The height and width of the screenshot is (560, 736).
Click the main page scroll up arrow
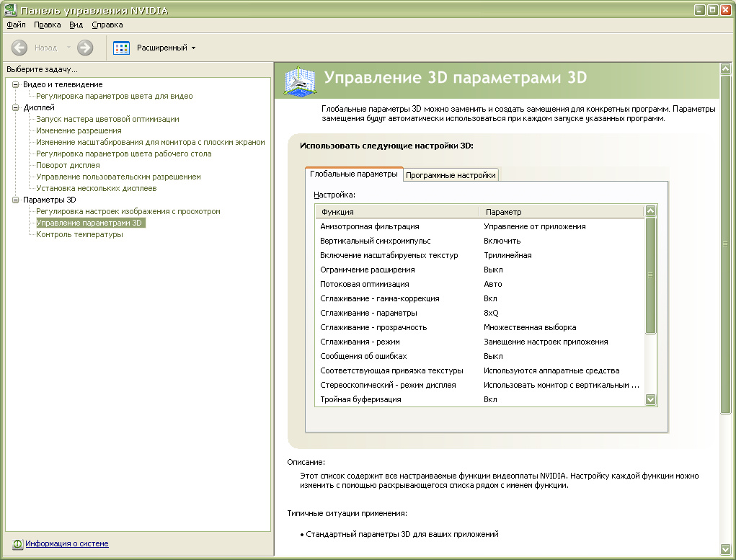(726, 68)
